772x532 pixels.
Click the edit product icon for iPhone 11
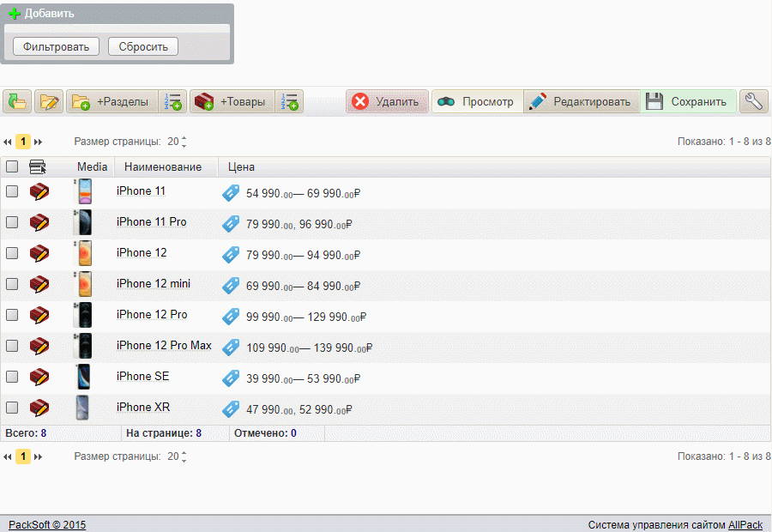click(x=39, y=191)
